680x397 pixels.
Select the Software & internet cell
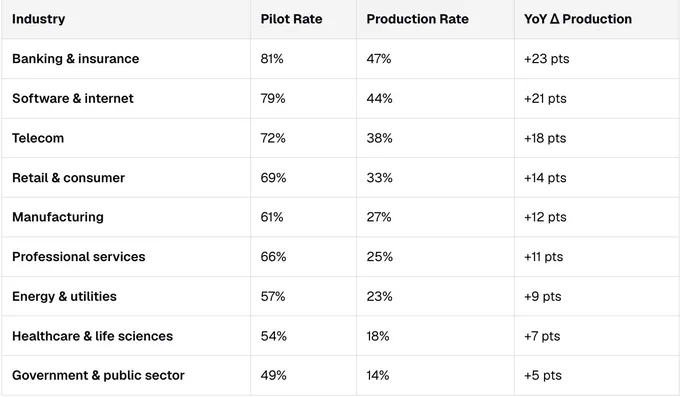tap(73, 98)
